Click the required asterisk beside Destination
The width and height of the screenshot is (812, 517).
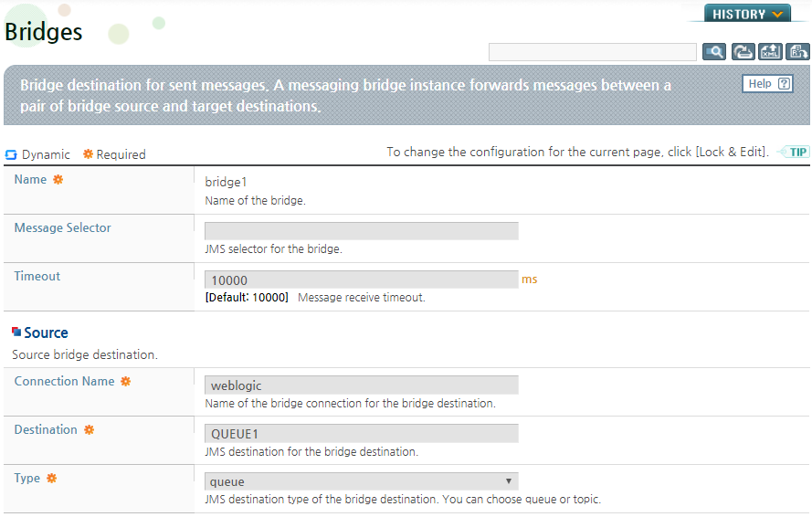click(x=90, y=429)
